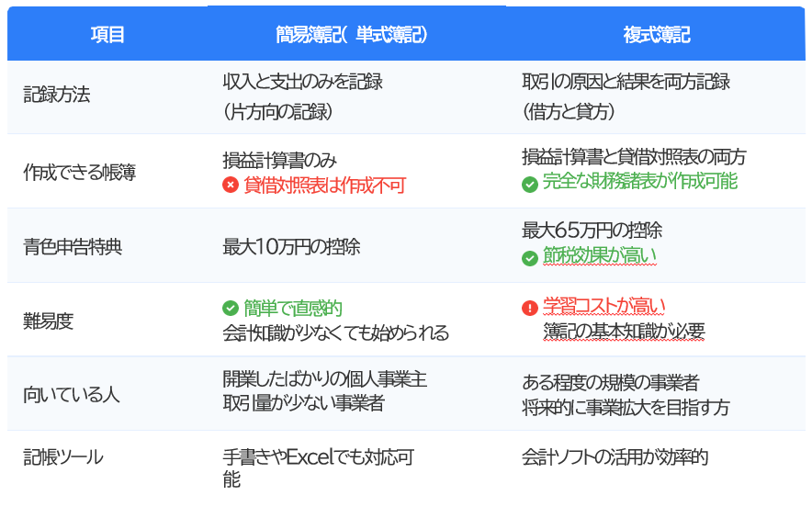Click the 青色申告特典 row label

click(x=72, y=246)
